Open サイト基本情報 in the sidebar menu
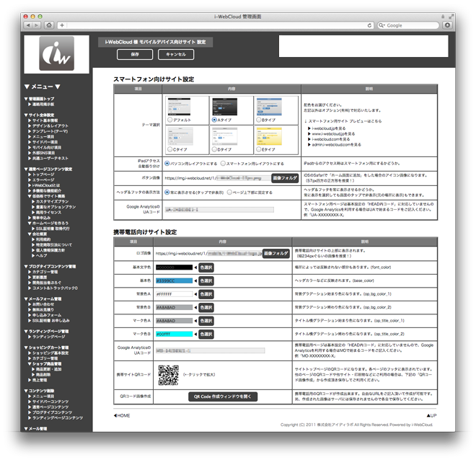The width and height of the screenshot is (476, 460). click(45, 120)
